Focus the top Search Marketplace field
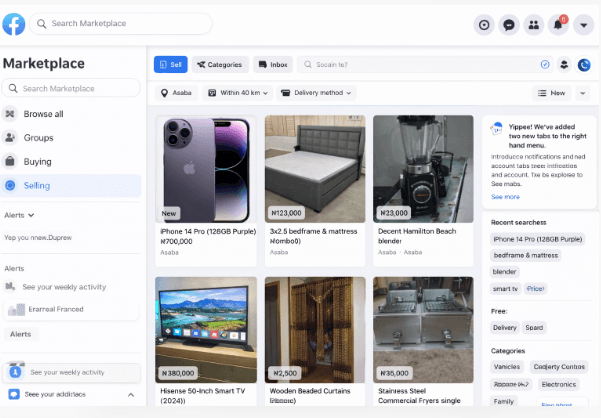The height and width of the screenshot is (418, 601). 121,24
